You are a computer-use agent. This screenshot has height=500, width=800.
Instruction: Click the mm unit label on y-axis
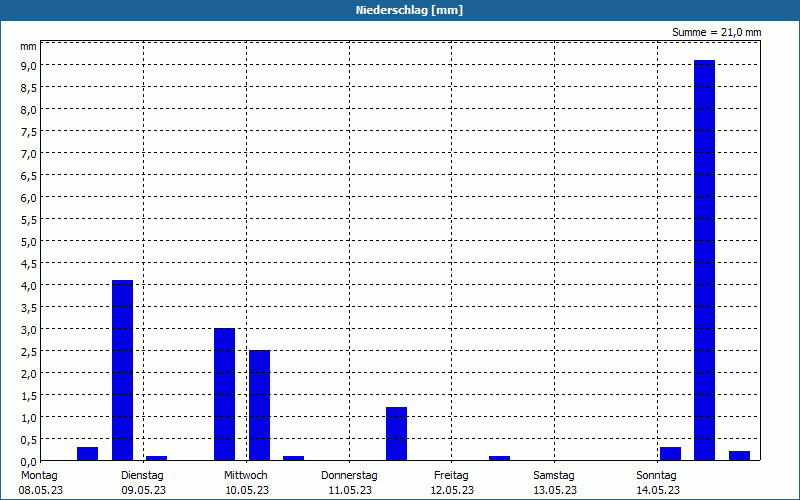[28, 46]
